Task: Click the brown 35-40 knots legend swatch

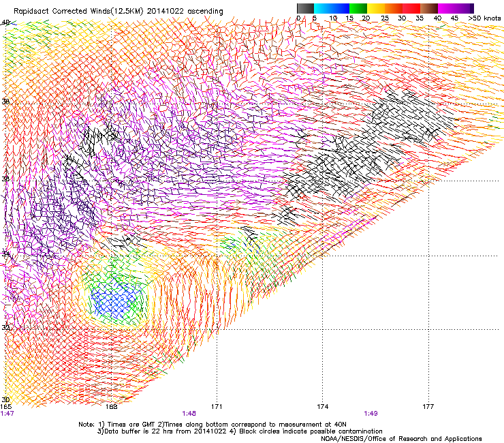Action: 429,8
